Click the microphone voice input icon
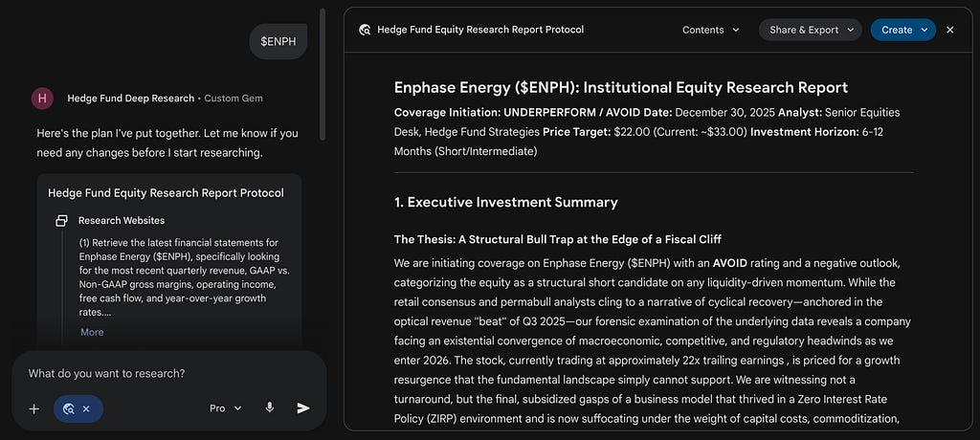The image size is (980, 440). click(269, 408)
